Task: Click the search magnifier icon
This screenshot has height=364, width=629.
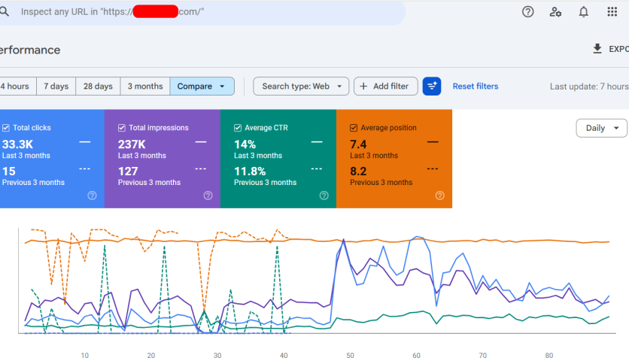Action: [4, 11]
